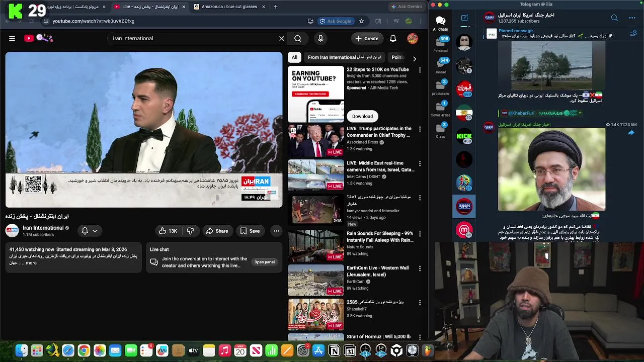
Task: Open the Telegram pinned messages list icon
Action: (x=633, y=34)
